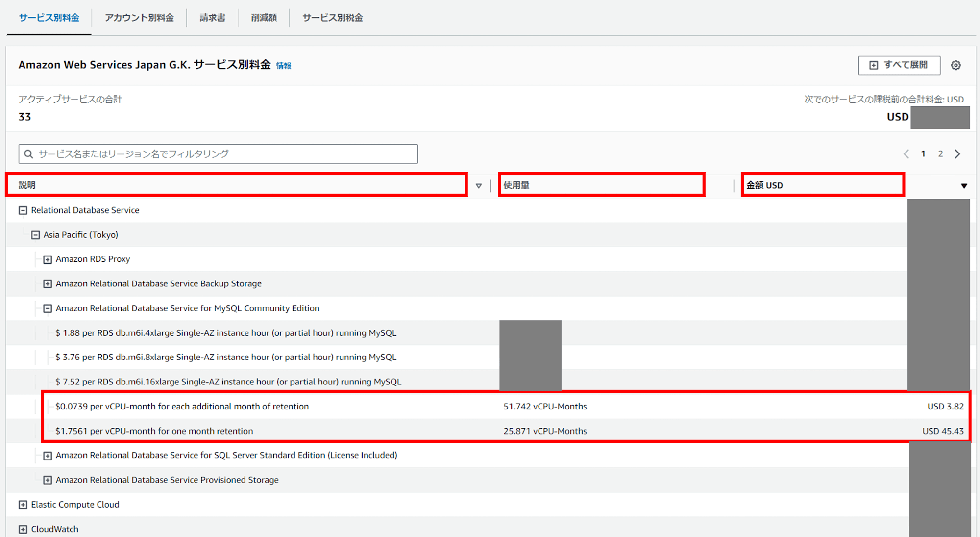The height and width of the screenshot is (537, 980).
Task: Click Elastic Compute Cloud label
Action: [x=75, y=505]
